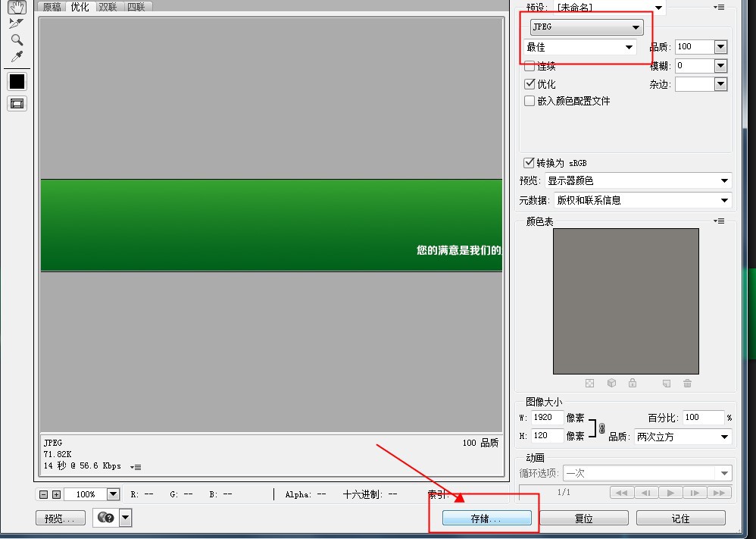Open 预览 显示器颜色 dropdown
756x539 pixels.
pyautogui.click(x=639, y=180)
